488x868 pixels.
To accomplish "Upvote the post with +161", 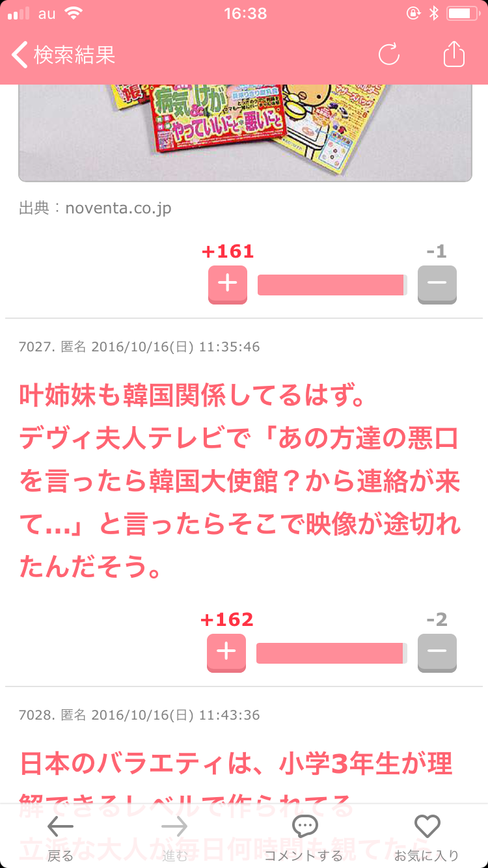I will pos(228,284).
